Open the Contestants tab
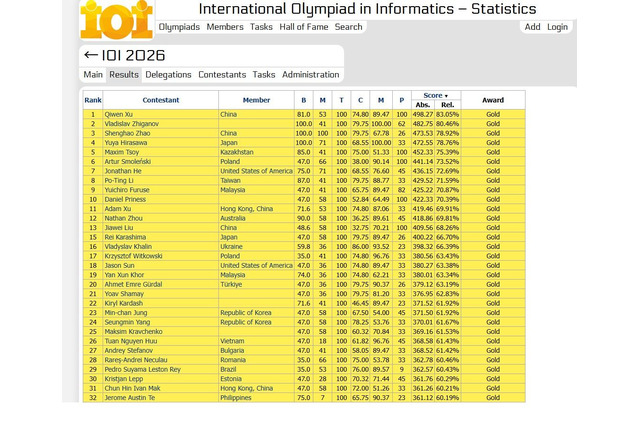 pyautogui.click(x=222, y=75)
